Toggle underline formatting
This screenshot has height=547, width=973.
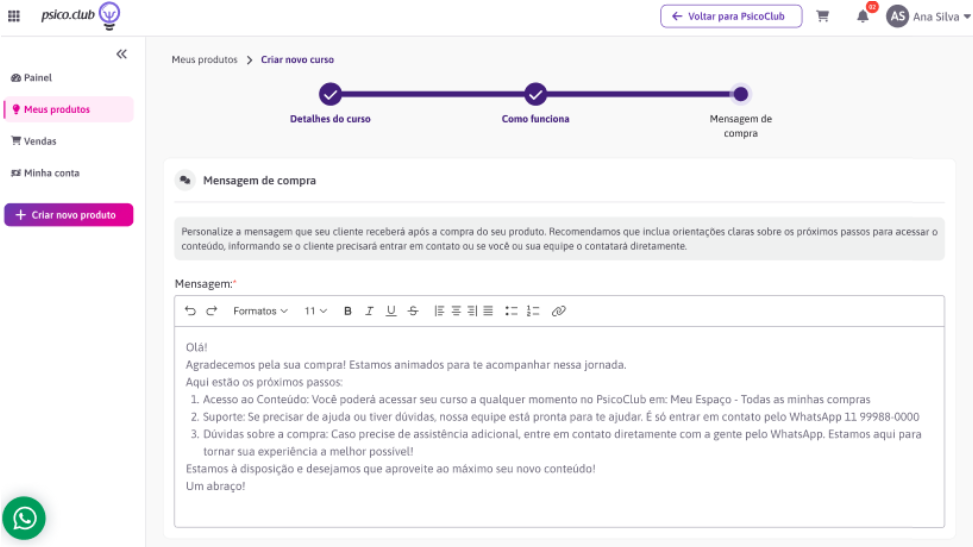point(390,311)
